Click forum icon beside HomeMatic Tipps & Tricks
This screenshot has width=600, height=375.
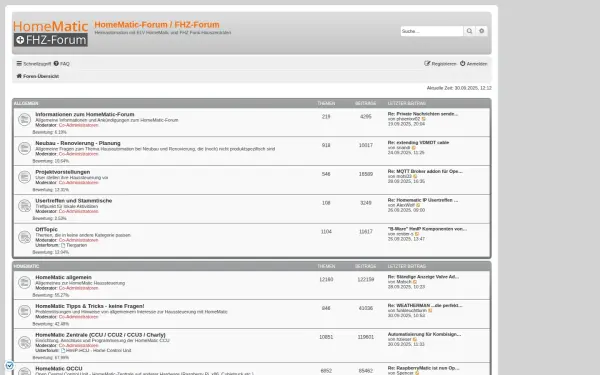click(x=24, y=311)
